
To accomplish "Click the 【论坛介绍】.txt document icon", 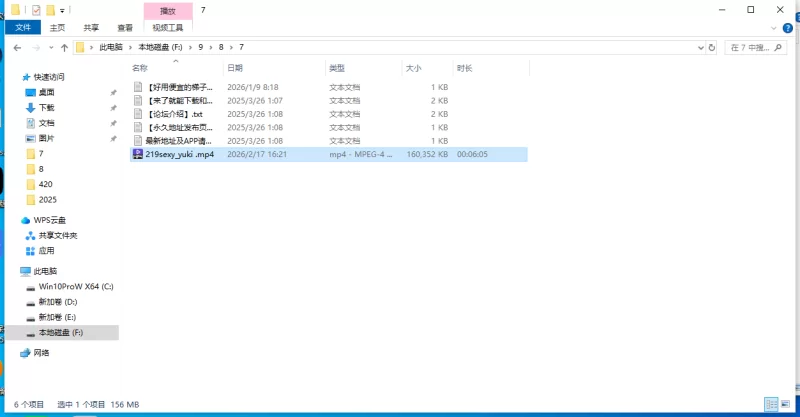I will pos(138,114).
